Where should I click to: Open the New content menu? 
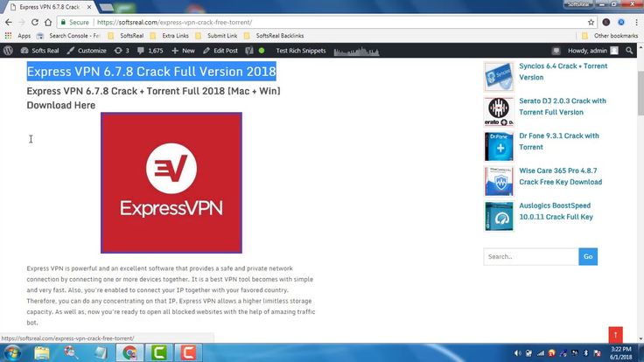pos(183,51)
